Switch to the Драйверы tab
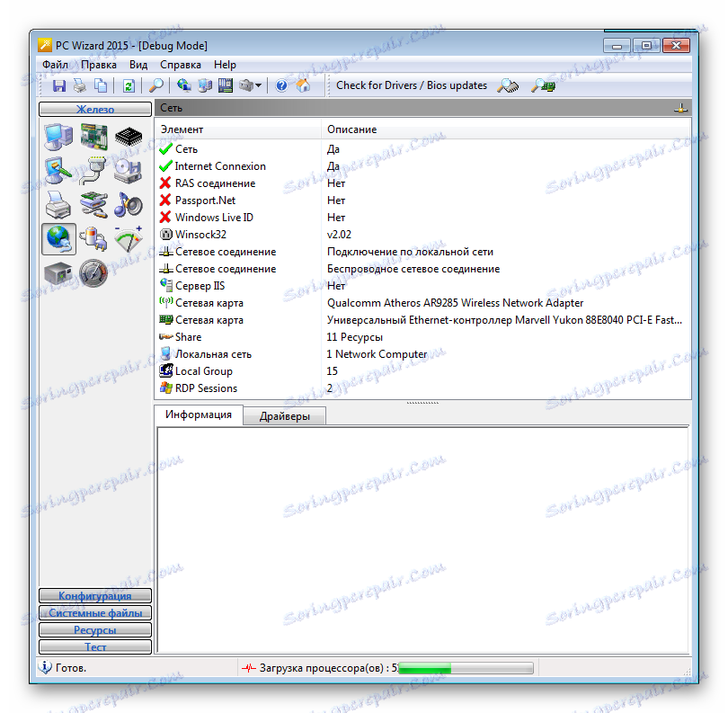Viewport: 728px width, 713px height. coord(285,416)
